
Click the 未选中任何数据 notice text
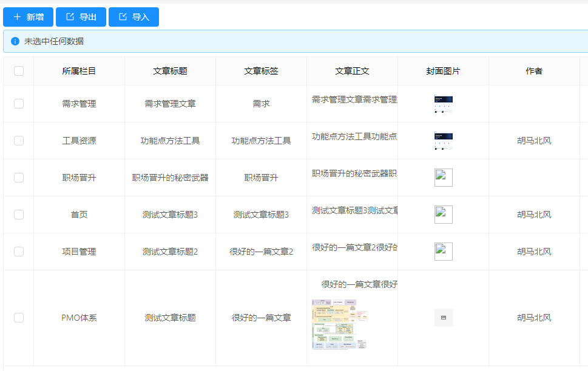[54, 41]
